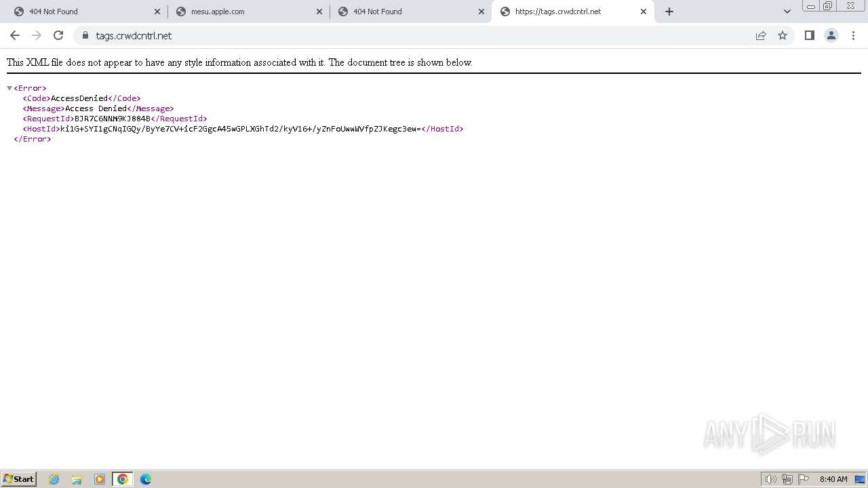
Task: Show desktop via the taskbar's end button
Action: pos(861,479)
